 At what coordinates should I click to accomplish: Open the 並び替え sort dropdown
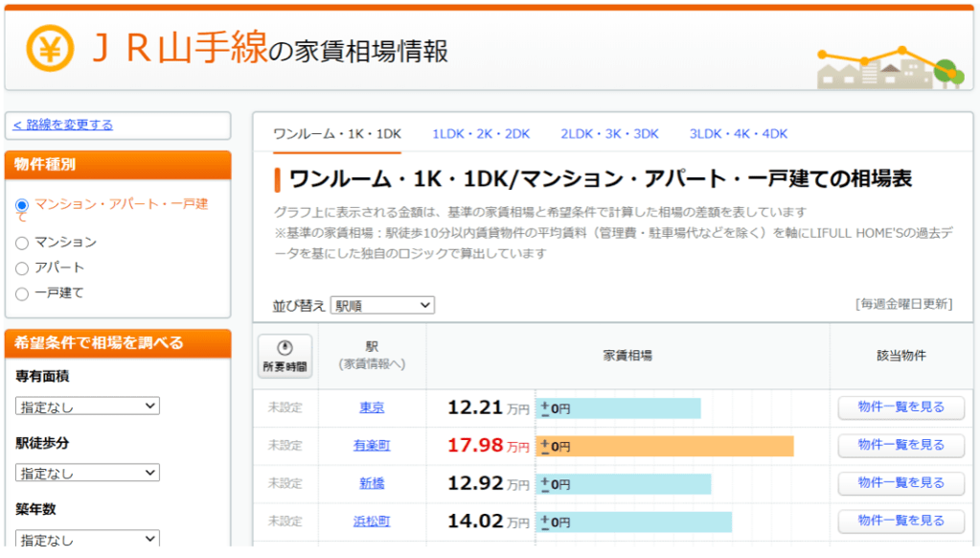[x=382, y=306]
